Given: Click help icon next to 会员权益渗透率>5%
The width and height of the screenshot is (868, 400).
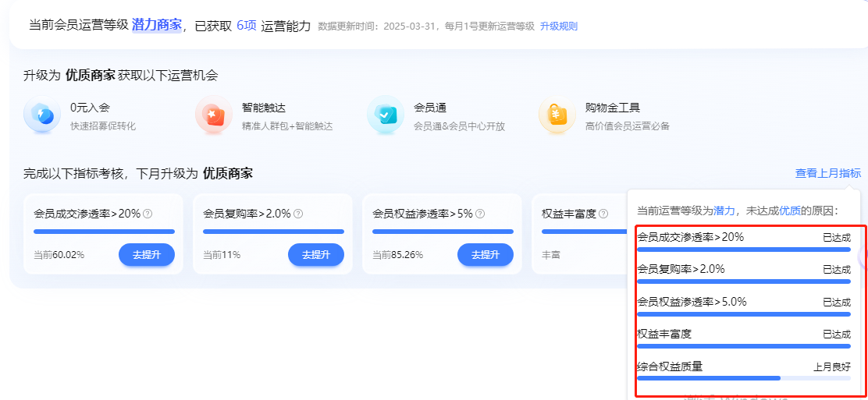Looking at the screenshot, I should (x=480, y=214).
